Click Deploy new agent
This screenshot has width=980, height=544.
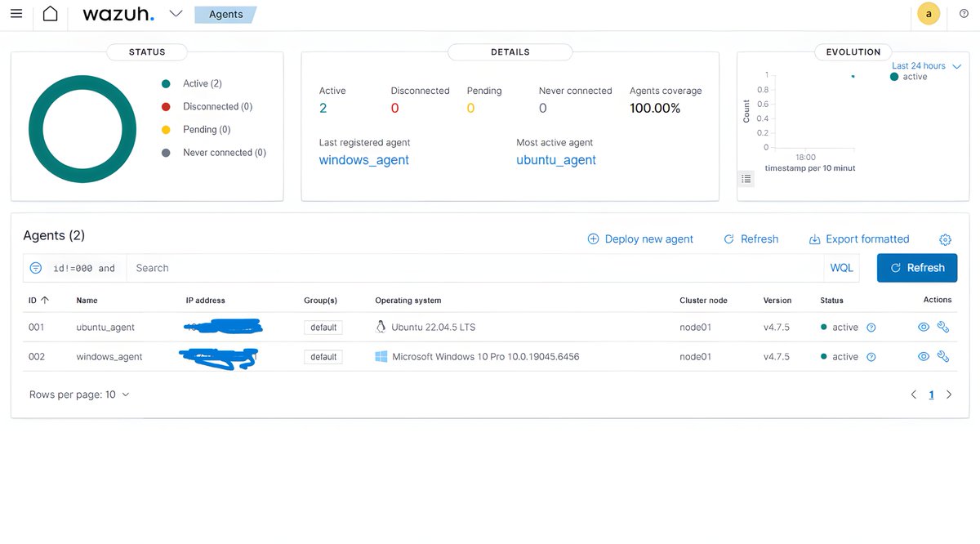coord(640,239)
